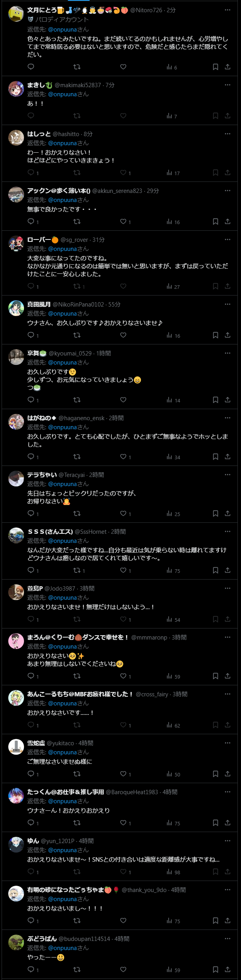Bookmark the reply from ローバー

click(x=215, y=286)
